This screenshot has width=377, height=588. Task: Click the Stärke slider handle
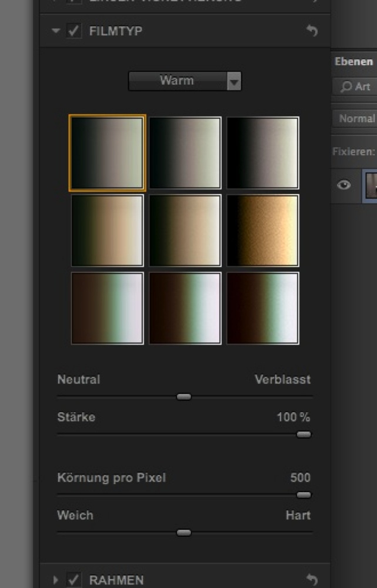(303, 435)
